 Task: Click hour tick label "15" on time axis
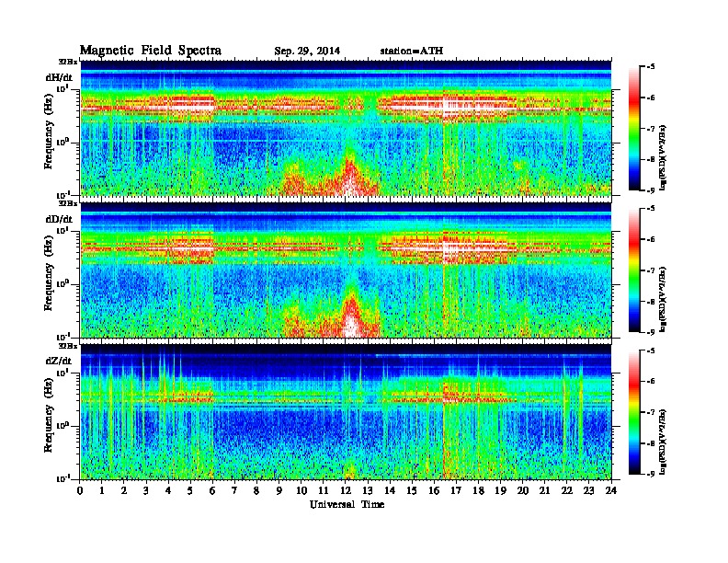pos(412,490)
